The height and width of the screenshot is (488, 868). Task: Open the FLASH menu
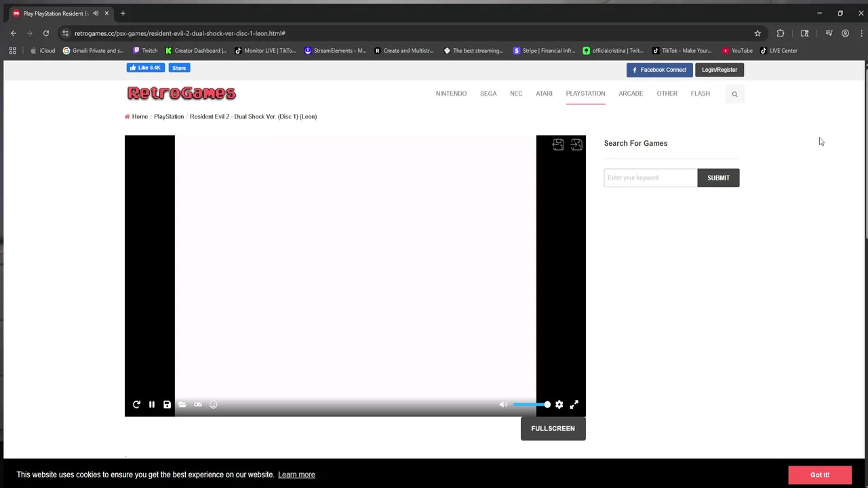(x=700, y=94)
